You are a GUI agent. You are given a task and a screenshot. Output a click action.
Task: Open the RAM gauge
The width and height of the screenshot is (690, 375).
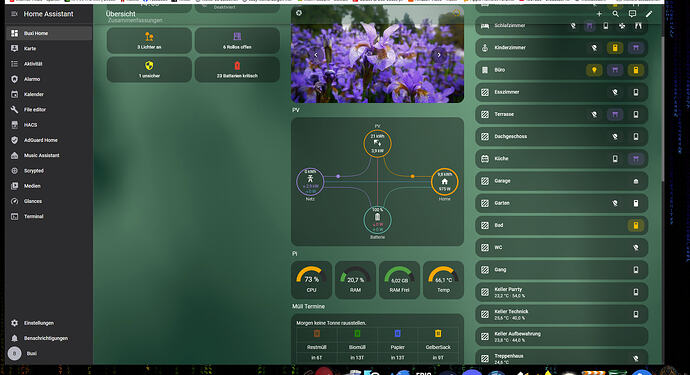[355, 280]
